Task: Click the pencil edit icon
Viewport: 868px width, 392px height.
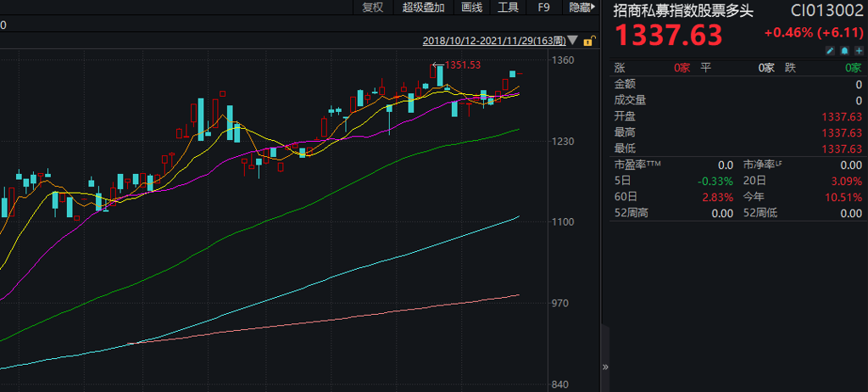Action: pyautogui.click(x=831, y=52)
